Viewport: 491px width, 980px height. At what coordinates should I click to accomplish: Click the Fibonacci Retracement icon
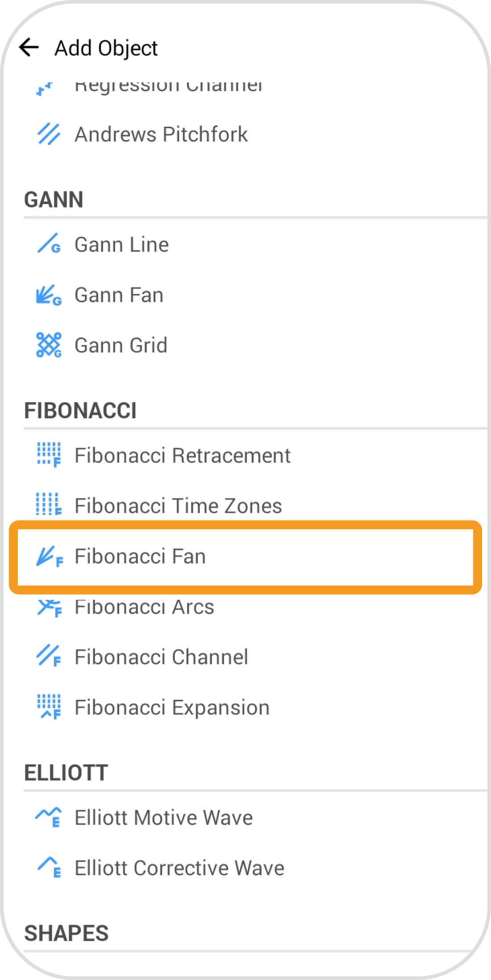(x=49, y=455)
